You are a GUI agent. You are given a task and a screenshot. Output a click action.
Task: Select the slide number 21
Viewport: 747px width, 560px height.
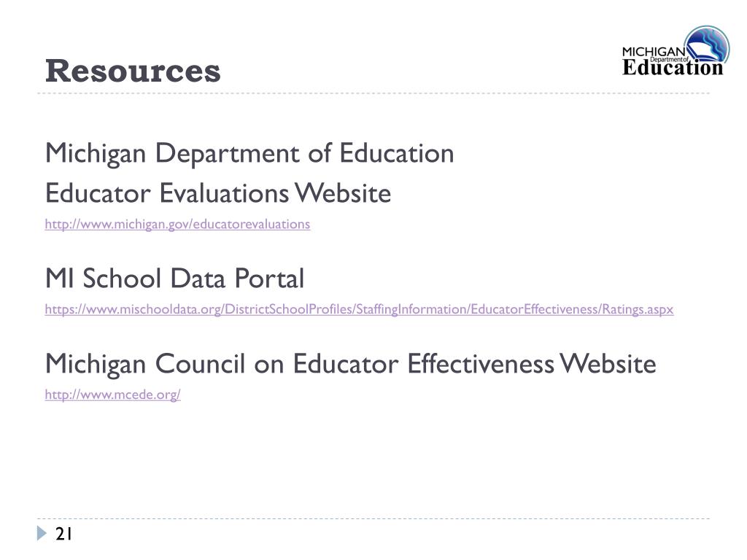pyautogui.click(x=64, y=534)
